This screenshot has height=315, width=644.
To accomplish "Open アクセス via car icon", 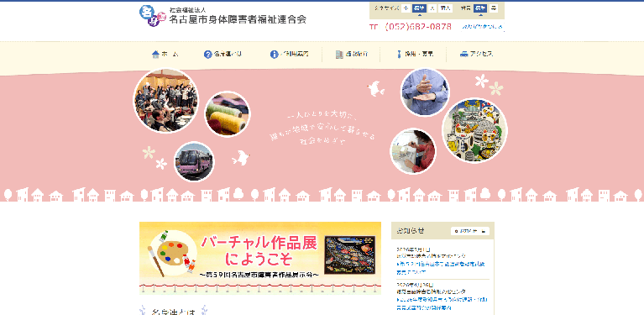I will (476, 55).
